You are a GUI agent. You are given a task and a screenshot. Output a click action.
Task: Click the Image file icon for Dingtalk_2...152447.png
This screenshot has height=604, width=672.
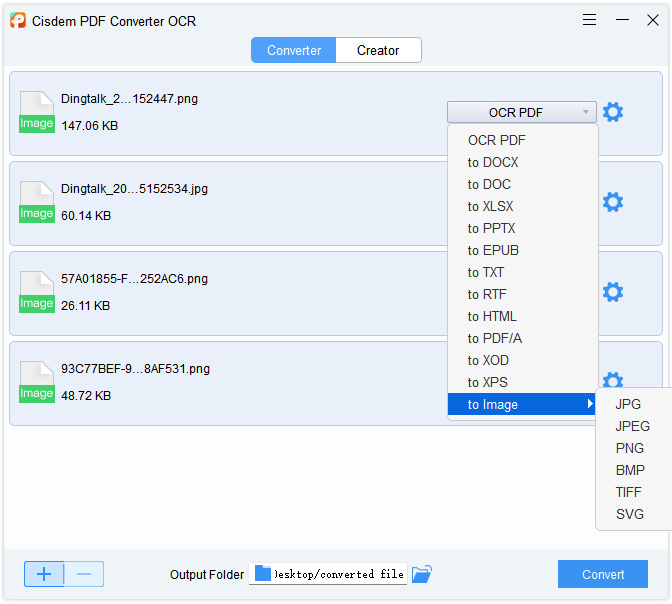pyautogui.click(x=37, y=112)
